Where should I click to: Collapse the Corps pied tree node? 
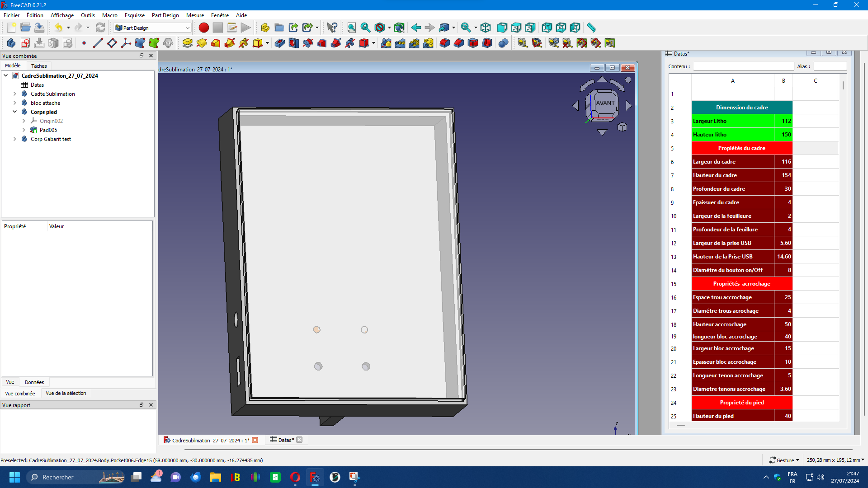click(15, 112)
